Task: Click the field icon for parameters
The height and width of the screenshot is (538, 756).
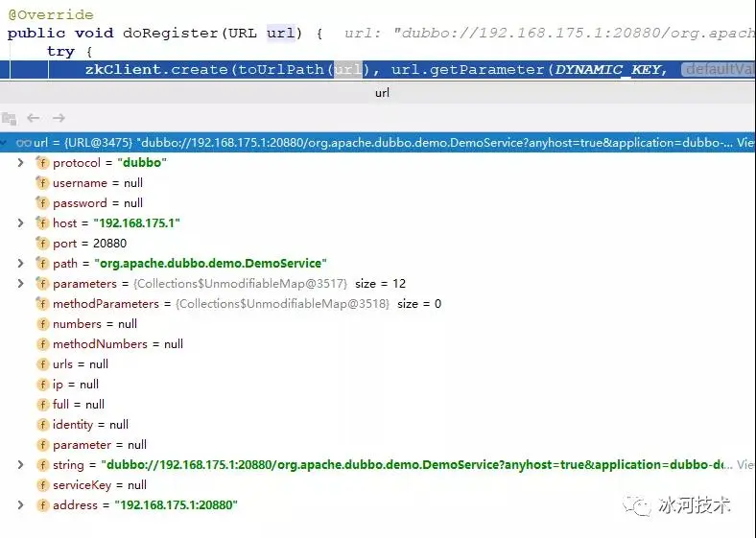Action: (x=42, y=284)
